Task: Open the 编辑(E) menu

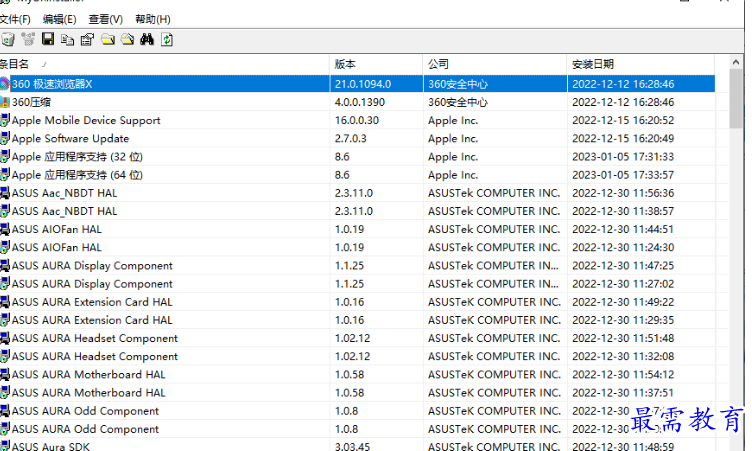Action: (x=59, y=19)
